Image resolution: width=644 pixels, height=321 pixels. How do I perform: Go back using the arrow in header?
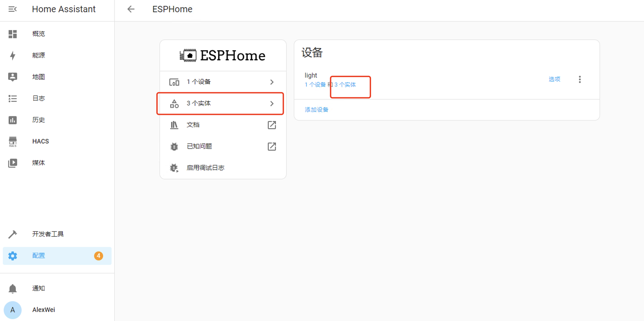131,9
